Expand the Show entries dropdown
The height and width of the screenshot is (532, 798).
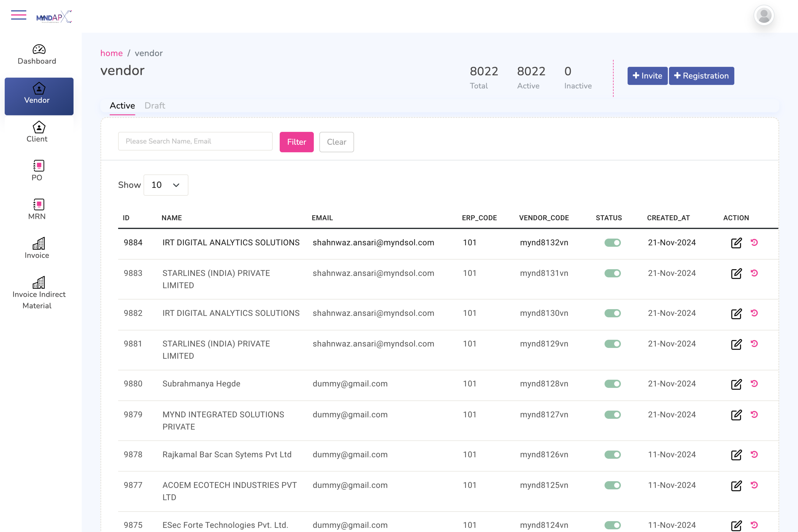[166, 185]
